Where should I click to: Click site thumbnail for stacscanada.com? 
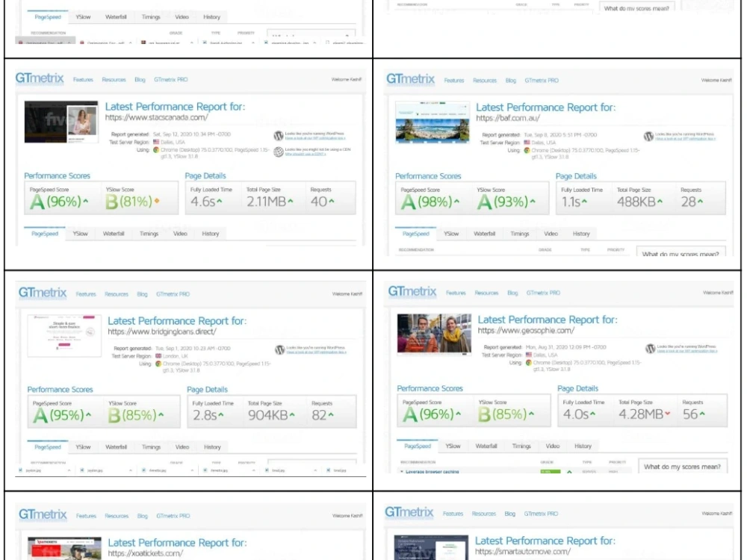(61, 122)
